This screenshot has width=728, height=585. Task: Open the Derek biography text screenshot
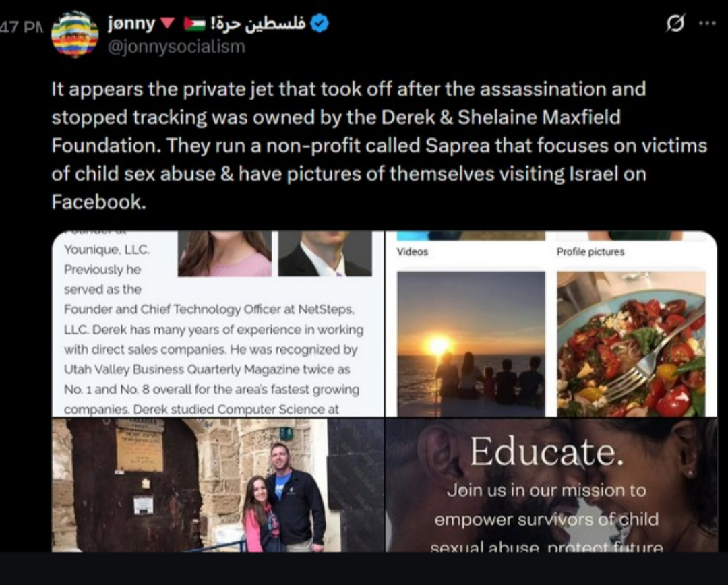click(x=218, y=324)
